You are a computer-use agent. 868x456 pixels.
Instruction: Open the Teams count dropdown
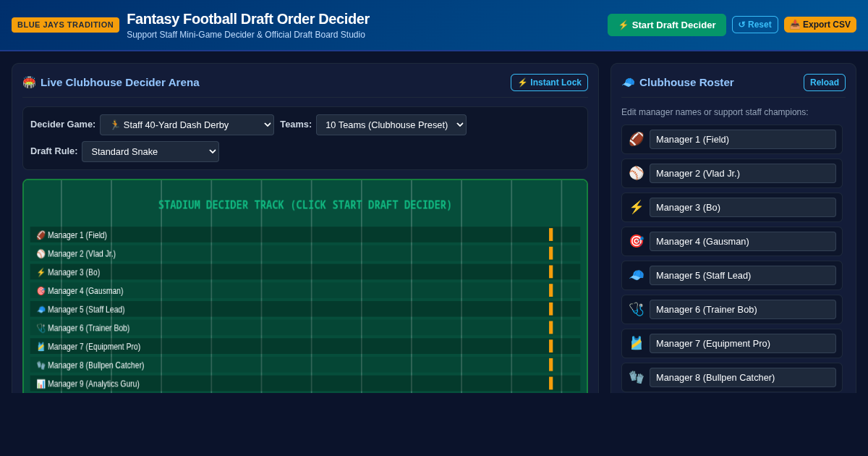391,124
